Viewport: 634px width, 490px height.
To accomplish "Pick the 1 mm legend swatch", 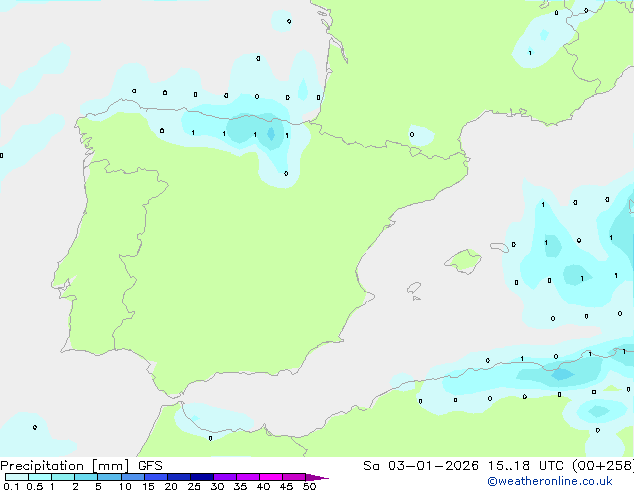I will coord(63,477).
